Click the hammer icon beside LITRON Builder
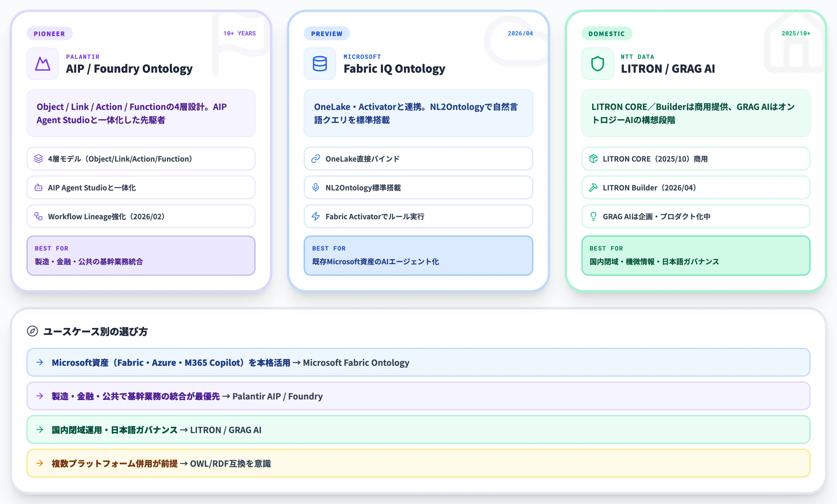The width and height of the screenshot is (837, 504). [593, 188]
